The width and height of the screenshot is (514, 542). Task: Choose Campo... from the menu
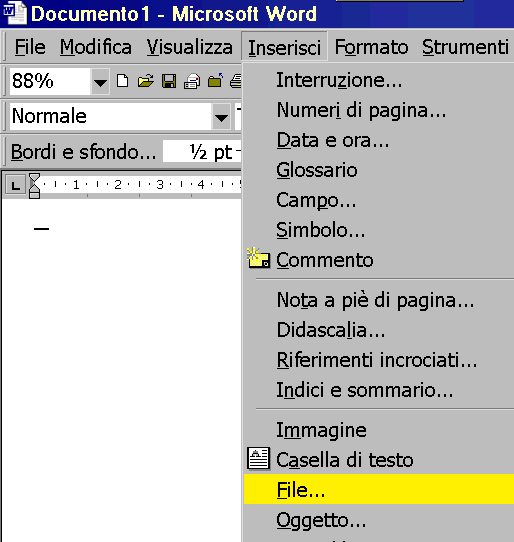click(379, 200)
